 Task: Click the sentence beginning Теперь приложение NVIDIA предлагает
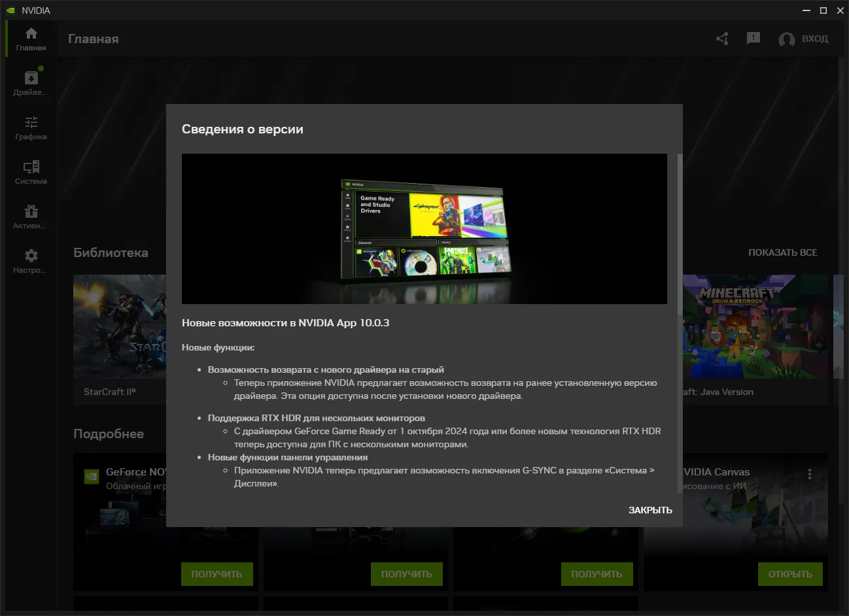(x=445, y=390)
